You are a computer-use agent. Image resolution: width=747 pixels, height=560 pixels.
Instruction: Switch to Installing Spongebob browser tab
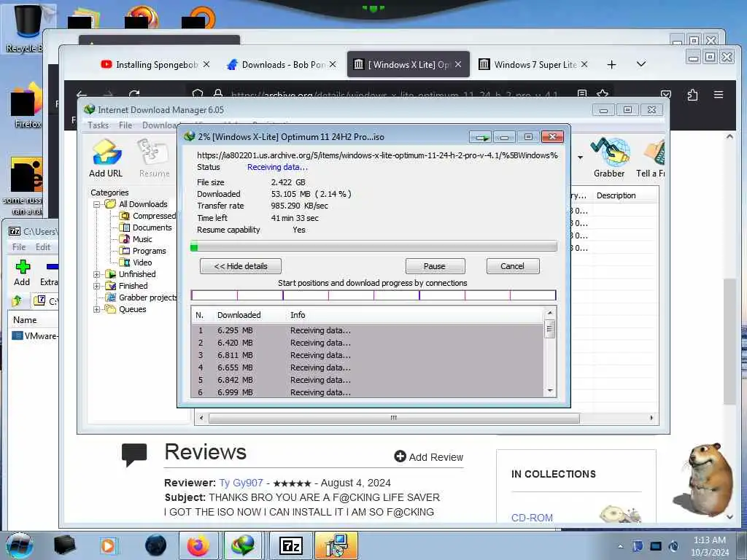155,64
